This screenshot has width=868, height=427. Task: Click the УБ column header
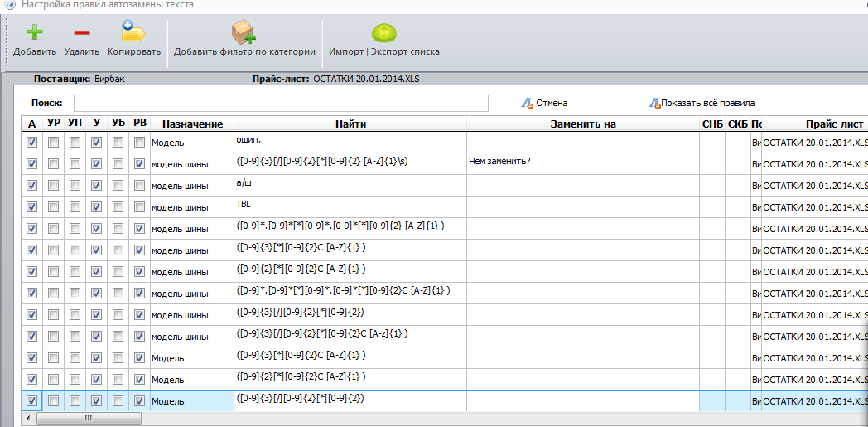(118, 124)
